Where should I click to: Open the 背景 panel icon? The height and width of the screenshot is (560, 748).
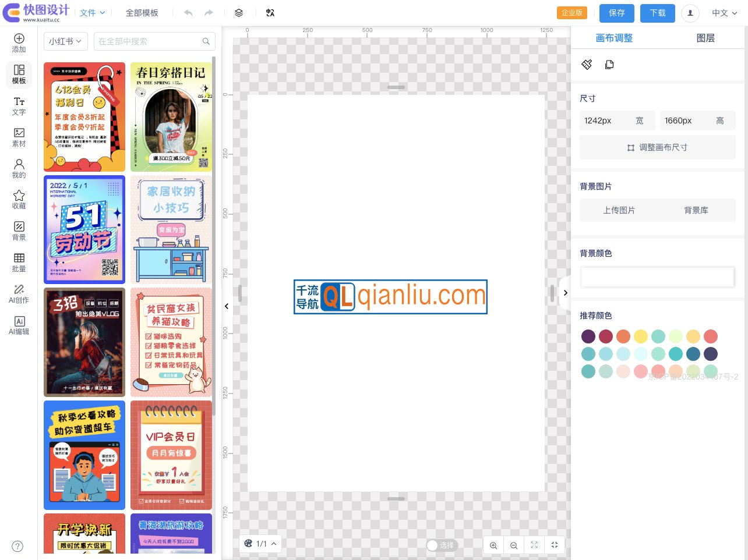click(19, 231)
